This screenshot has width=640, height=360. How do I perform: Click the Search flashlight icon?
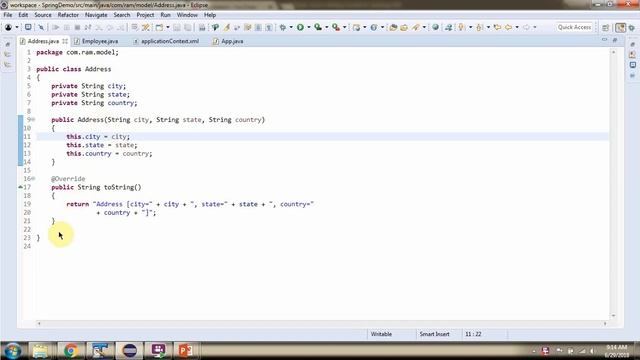pos(416,27)
